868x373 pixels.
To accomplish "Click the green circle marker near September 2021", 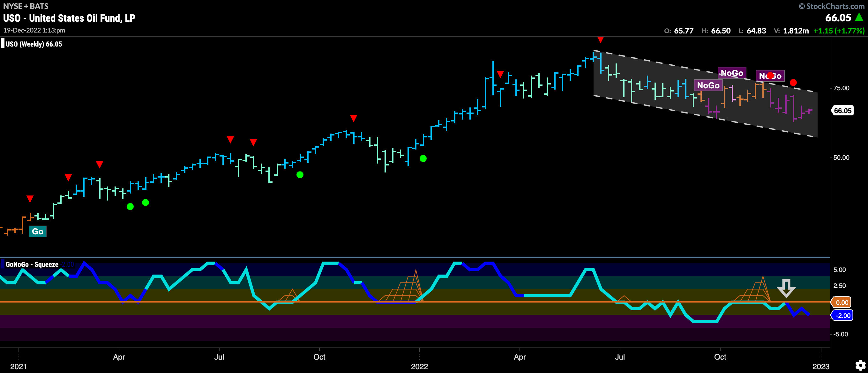I will click(x=300, y=175).
